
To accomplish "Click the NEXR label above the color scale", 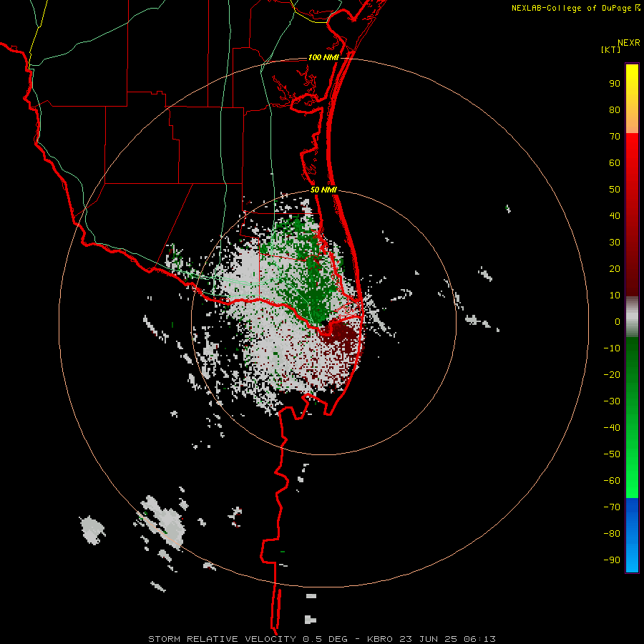I will tap(628, 43).
